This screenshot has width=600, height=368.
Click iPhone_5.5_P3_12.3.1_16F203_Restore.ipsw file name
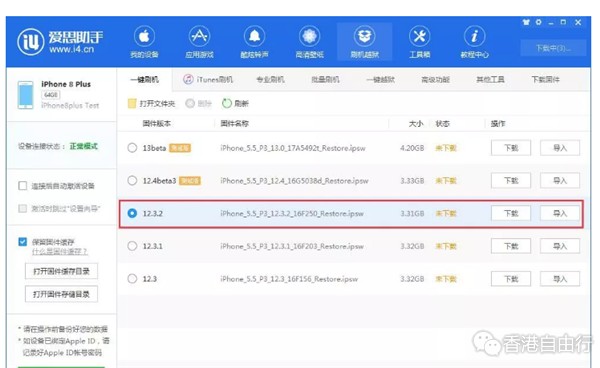292,246
